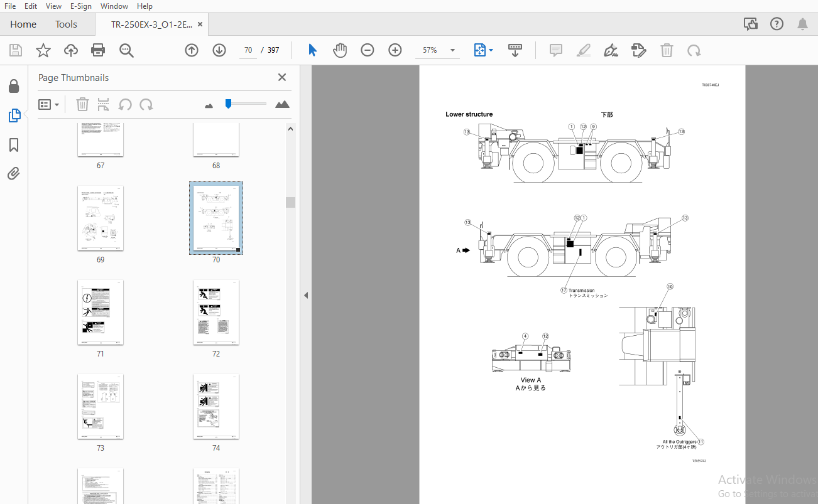This screenshot has height=504, width=818.
Task: Open the Edit menu
Action: point(30,6)
